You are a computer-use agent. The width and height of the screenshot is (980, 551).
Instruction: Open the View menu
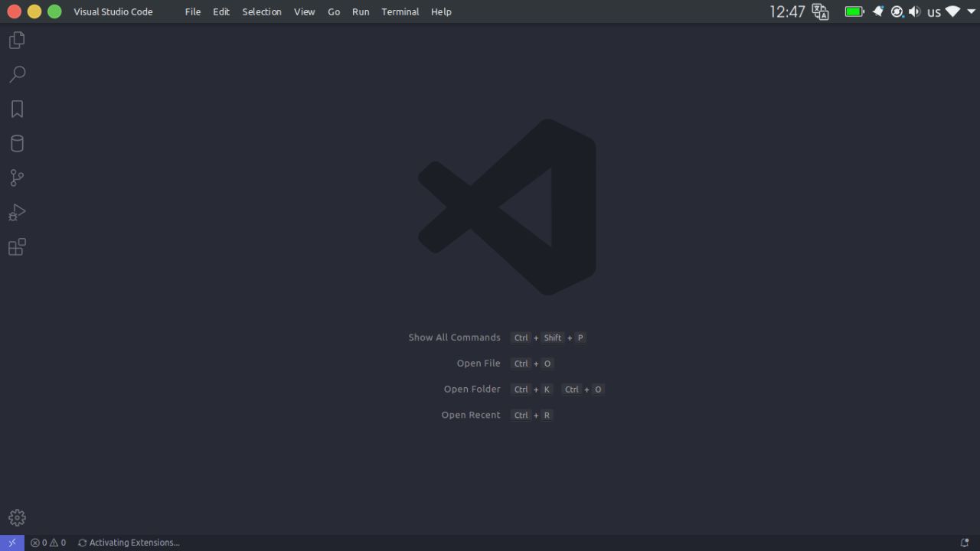pos(305,11)
